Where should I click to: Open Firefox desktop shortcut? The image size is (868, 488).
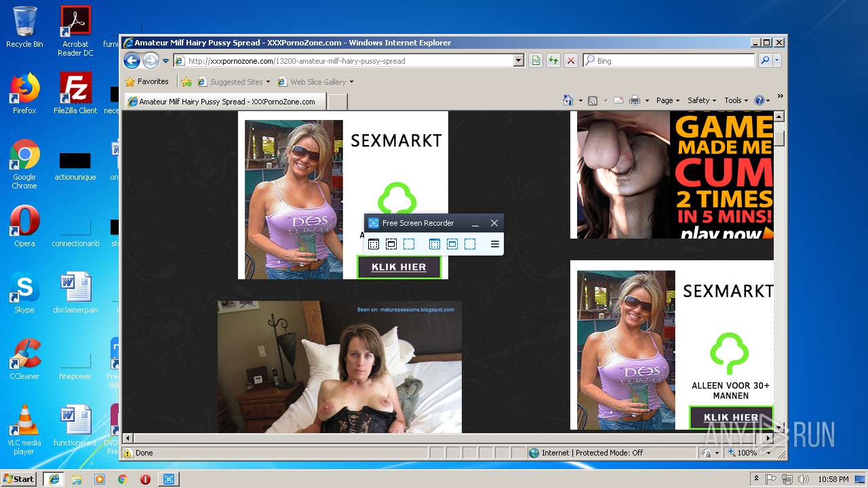click(24, 94)
